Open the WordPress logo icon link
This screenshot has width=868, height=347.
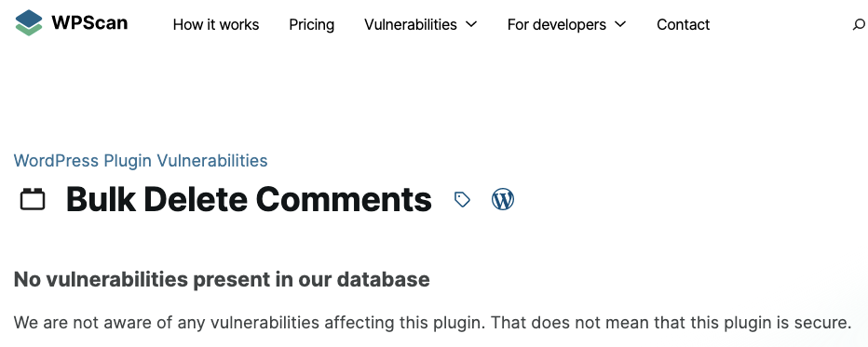click(x=503, y=199)
